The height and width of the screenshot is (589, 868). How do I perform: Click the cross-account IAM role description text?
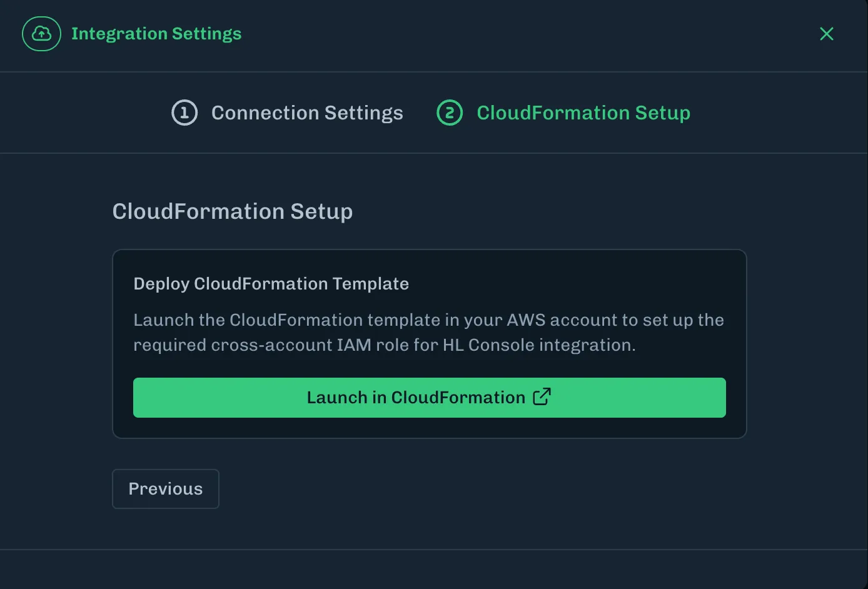(x=429, y=333)
